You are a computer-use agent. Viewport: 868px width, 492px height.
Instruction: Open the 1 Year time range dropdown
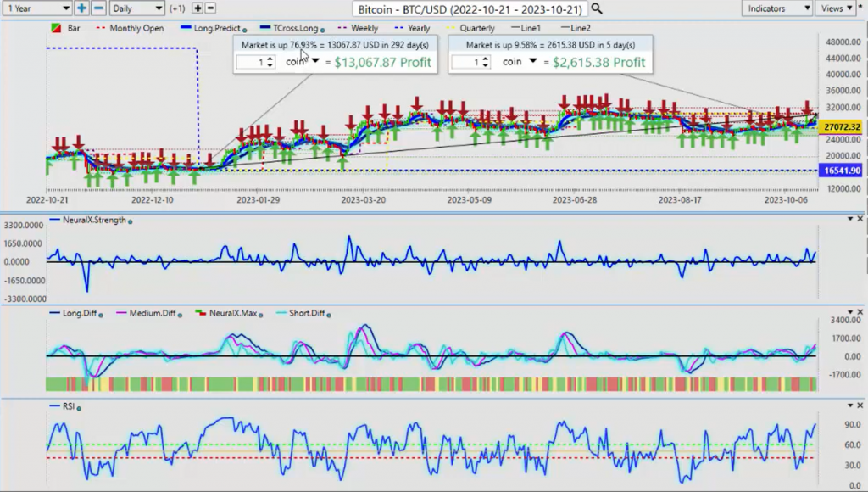37,8
